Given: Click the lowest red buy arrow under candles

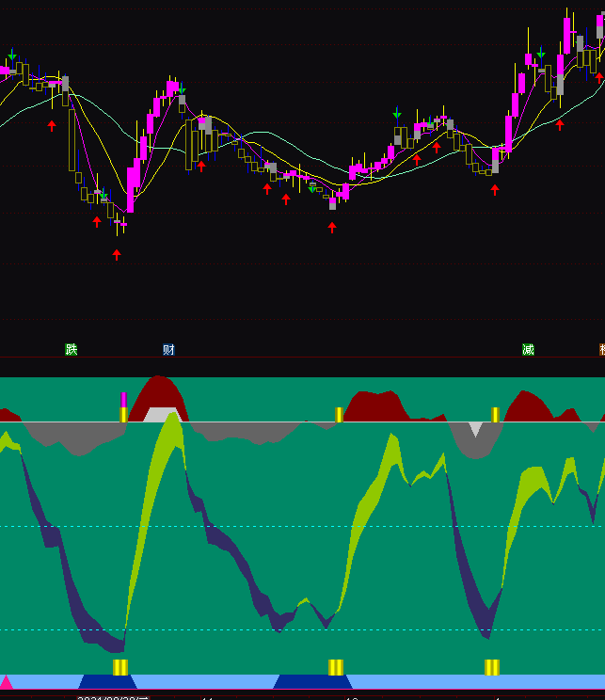Looking at the screenshot, I should (x=117, y=254).
